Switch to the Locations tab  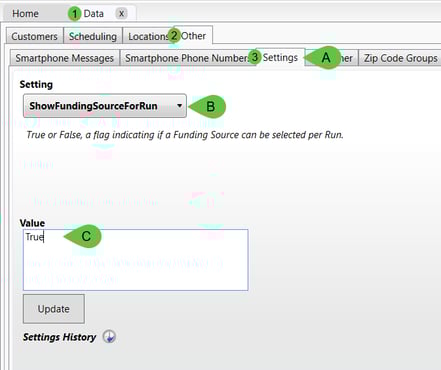click(x=148, y=36)
